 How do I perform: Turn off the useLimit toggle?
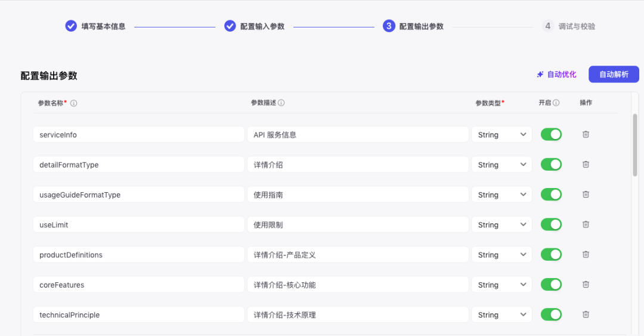551,224
